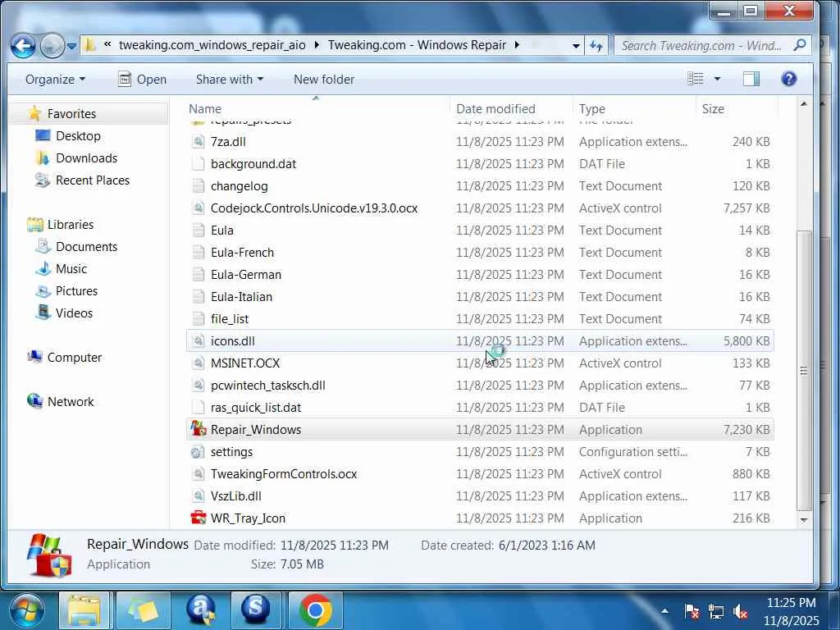Click the search magnifier icon
Screen dimensions: 840x630
(799, 45)
